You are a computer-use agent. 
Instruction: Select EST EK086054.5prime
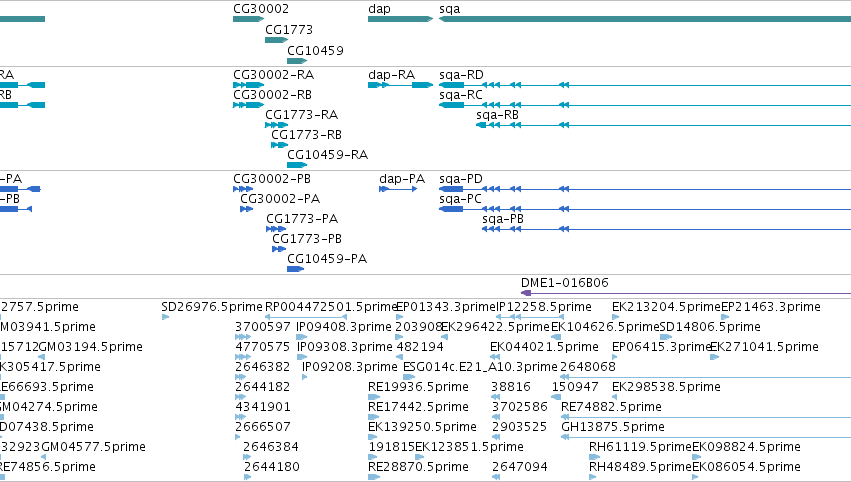pos(696,478)
